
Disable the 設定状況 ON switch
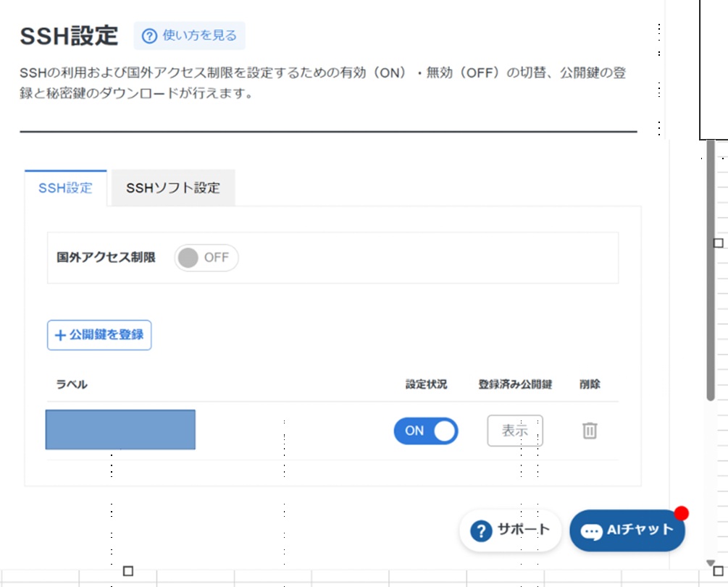(426, 431)
